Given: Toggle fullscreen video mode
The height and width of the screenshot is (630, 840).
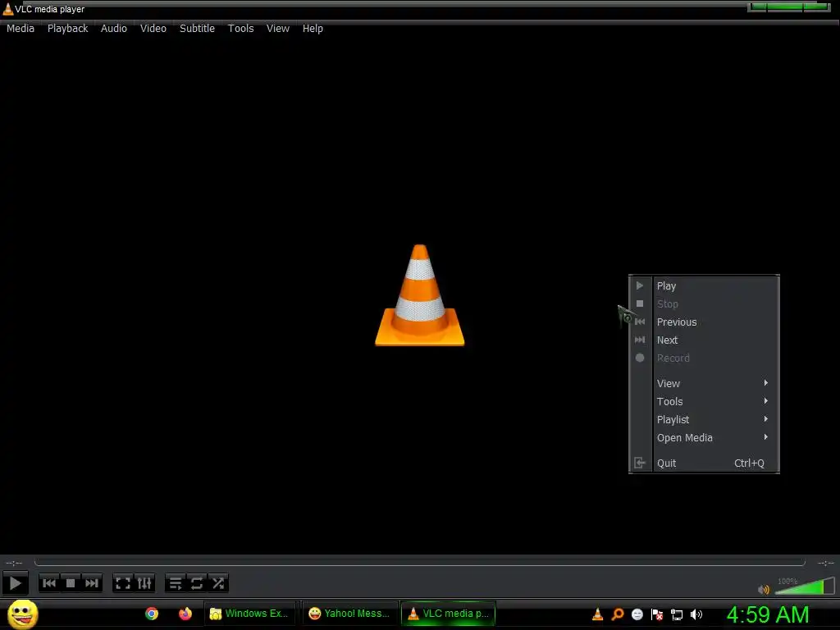Looking at the screenshot, I should click(123, 583).
